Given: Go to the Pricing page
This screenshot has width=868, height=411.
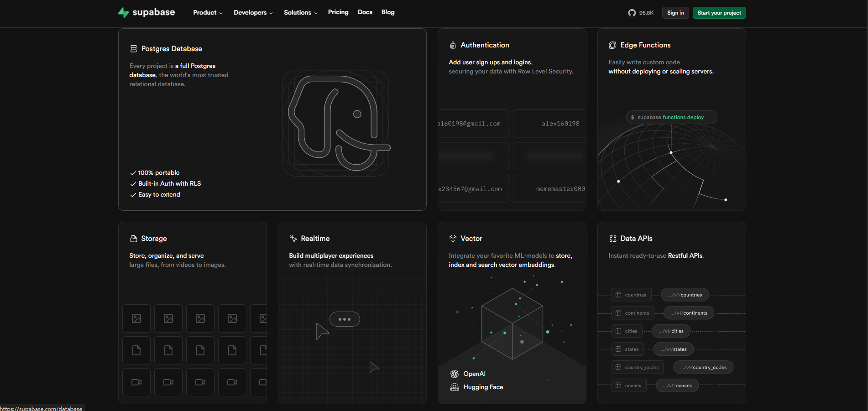Looking at the screenshot, I should pyautogui.click(x=338, y=12).
